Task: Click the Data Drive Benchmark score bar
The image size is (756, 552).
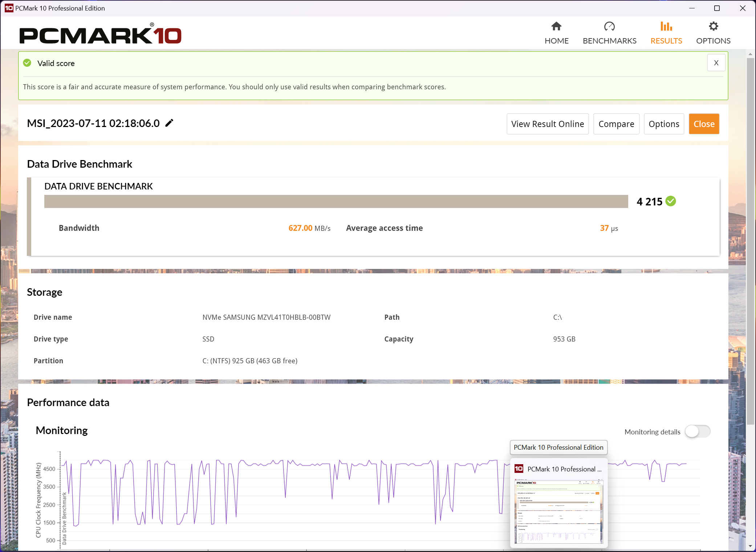Action: coord(336,201)
